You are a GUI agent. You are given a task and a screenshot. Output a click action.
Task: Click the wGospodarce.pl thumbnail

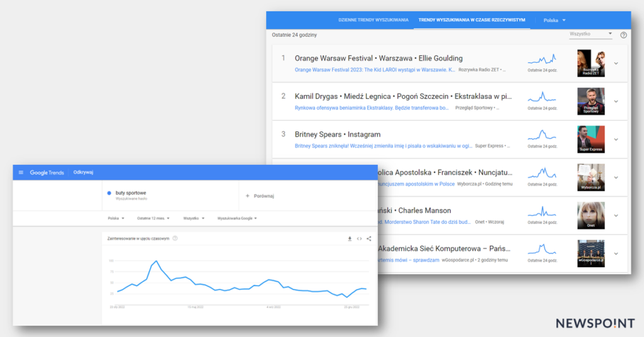[x=591, y=253]
